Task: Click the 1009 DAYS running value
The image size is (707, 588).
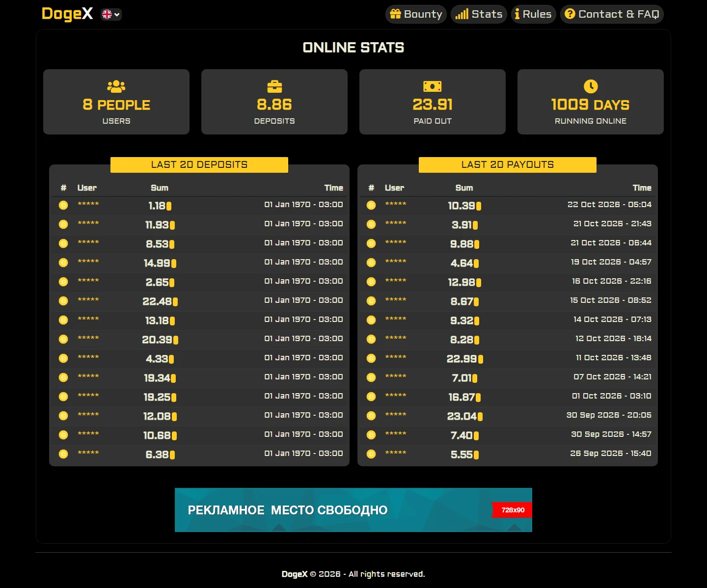Action: tap(591, 105)
